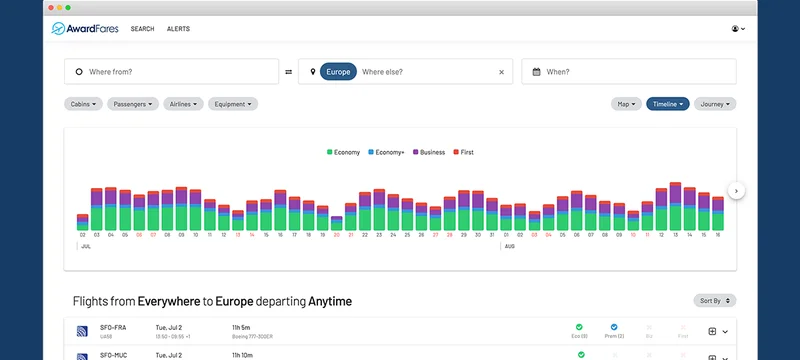The width and height of the screenshot is (800, 360).
Task: Click the JUL month label under chart
Action: pyautogui.click(x=85, y=246)
